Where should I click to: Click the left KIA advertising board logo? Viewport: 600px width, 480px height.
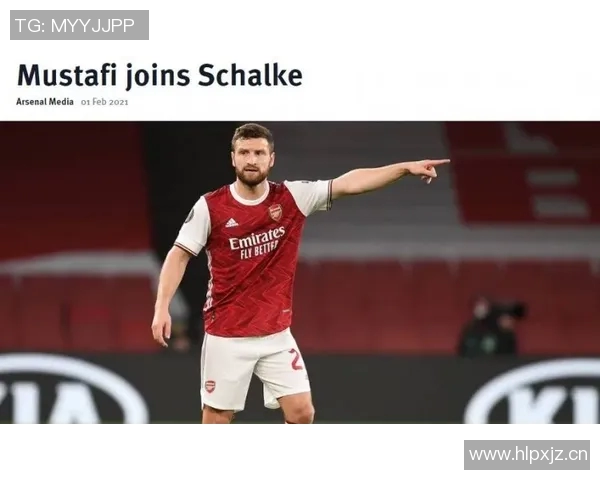tap(73, 390)
